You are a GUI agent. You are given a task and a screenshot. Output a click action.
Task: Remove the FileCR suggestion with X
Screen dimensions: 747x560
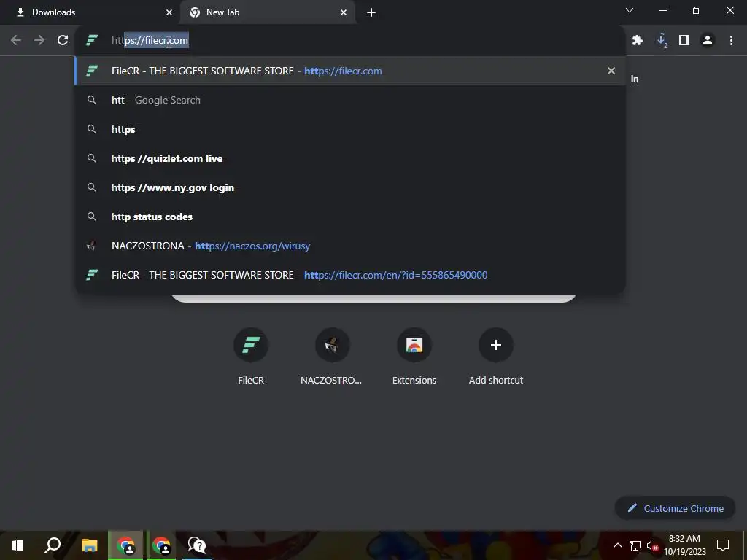click(x=611, y=71)
